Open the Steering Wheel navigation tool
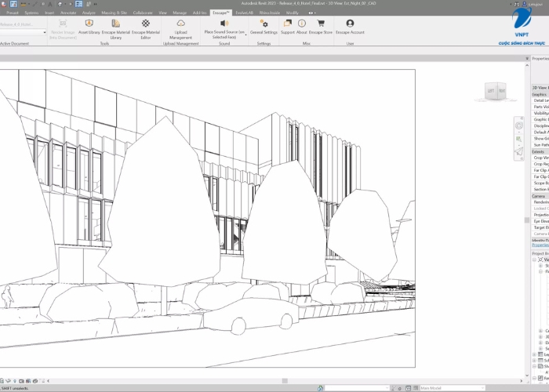 pos(518,125)
